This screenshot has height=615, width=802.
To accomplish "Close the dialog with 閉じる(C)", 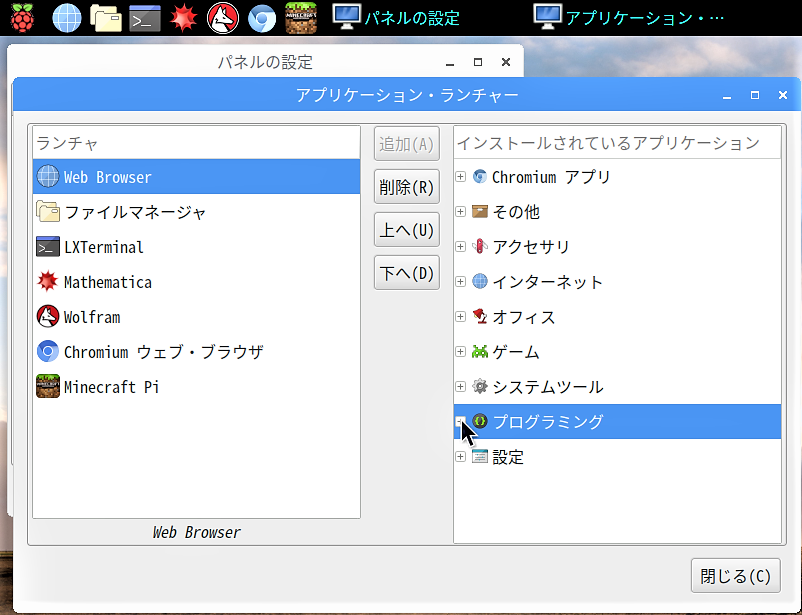I will [x=736, y=576].
